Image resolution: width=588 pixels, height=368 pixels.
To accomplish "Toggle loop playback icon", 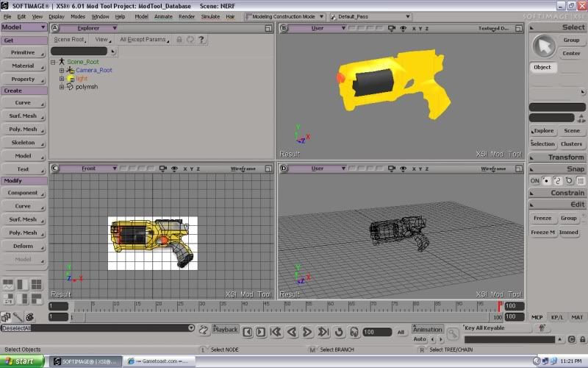I will pos(339,332).
